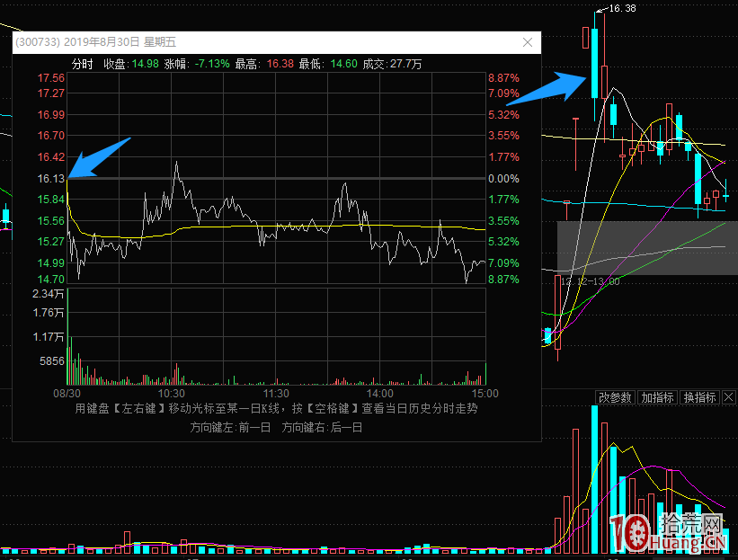The height and width of the screenshot is (560, 738).
Task: Click the gray shaded gap zone on the K-line chart
Action: click(647, 248)
